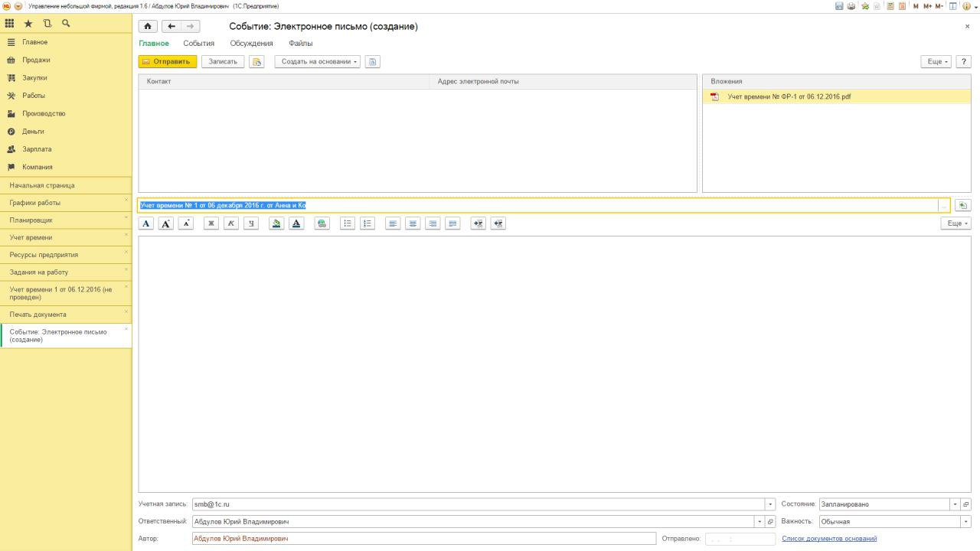Open the top Еще menu

pyautogui.click(x=936, y=62)
